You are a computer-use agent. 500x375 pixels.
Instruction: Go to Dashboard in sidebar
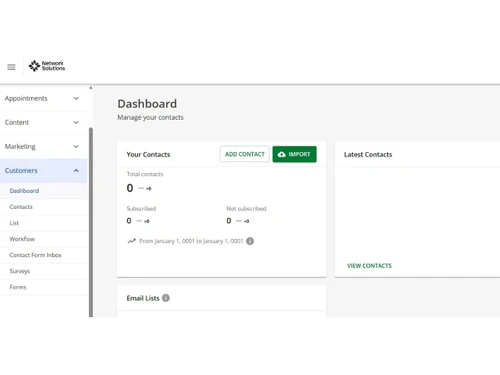(43, 191)
